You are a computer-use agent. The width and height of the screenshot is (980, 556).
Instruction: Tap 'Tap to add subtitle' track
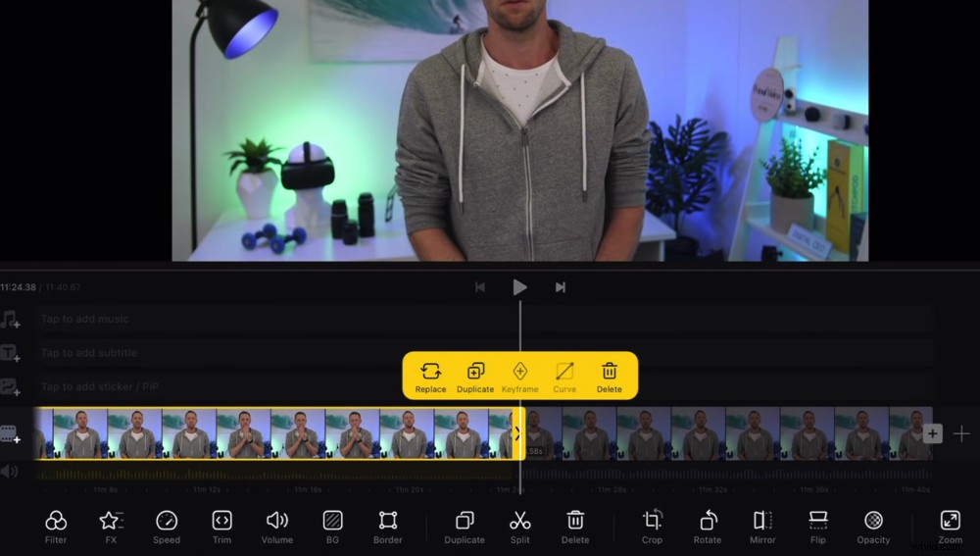point(484,353)
